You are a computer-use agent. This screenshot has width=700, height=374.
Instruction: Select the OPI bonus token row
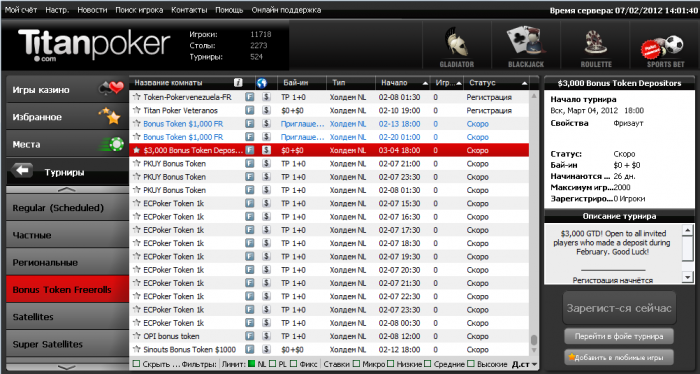(329, 336)
